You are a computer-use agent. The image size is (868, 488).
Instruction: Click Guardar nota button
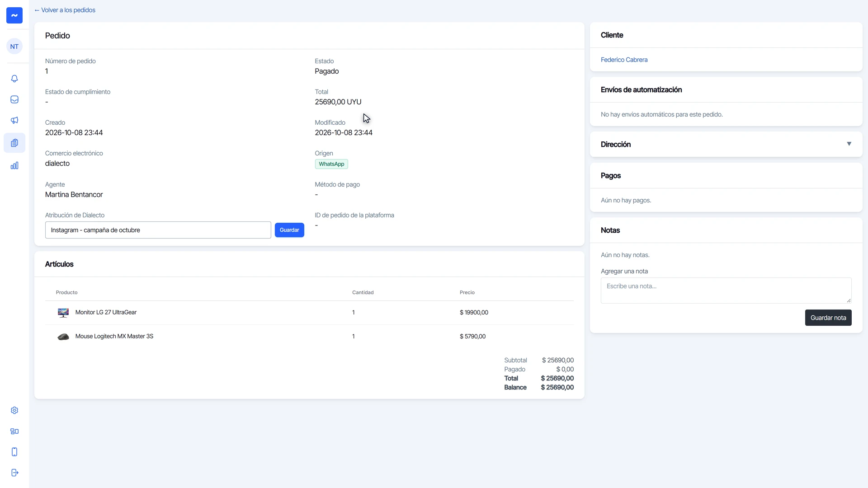coord(828,318)
